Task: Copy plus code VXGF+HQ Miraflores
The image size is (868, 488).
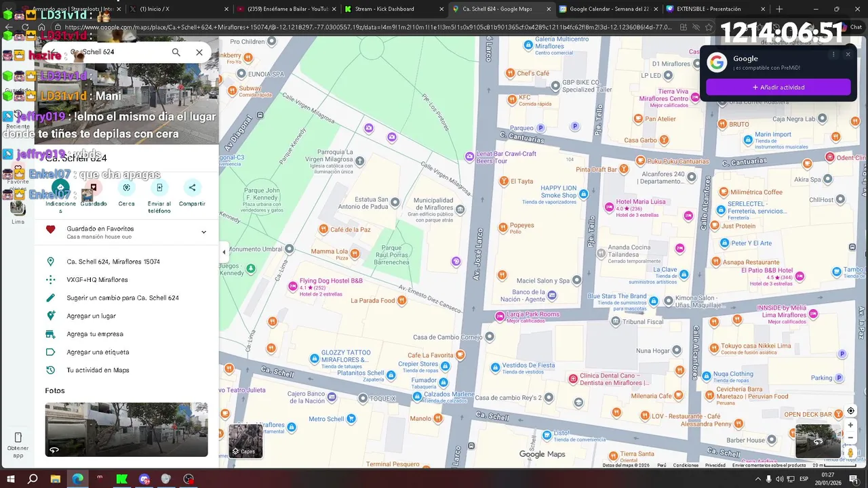Action: tap(97, 279)
